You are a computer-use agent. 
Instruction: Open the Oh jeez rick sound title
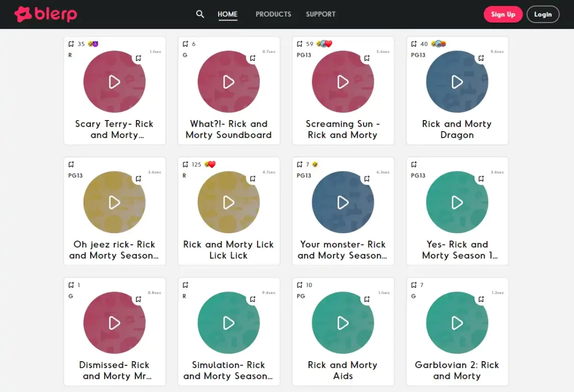(x=114, y=250)
